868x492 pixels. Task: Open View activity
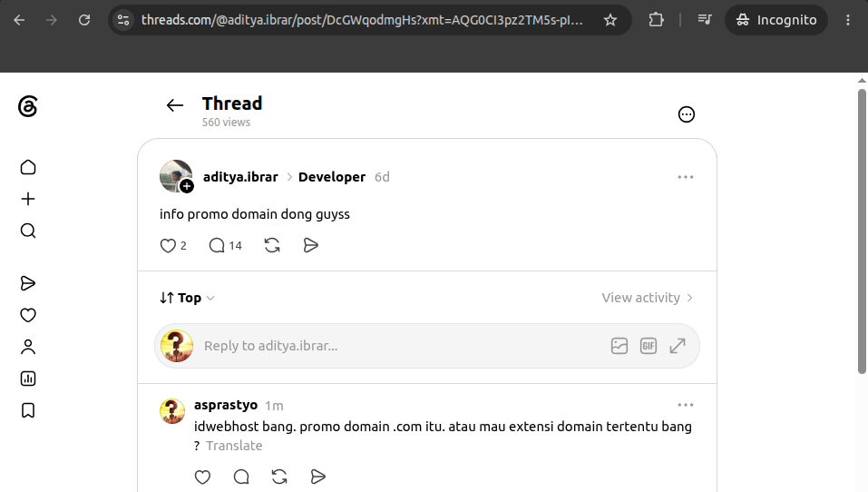[647, 298]
